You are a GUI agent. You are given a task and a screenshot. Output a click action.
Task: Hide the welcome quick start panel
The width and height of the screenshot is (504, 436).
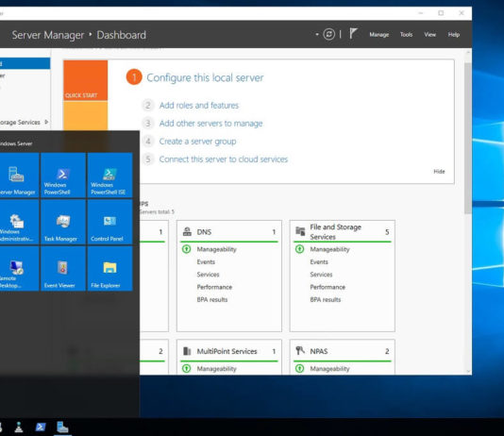point(439,171)
